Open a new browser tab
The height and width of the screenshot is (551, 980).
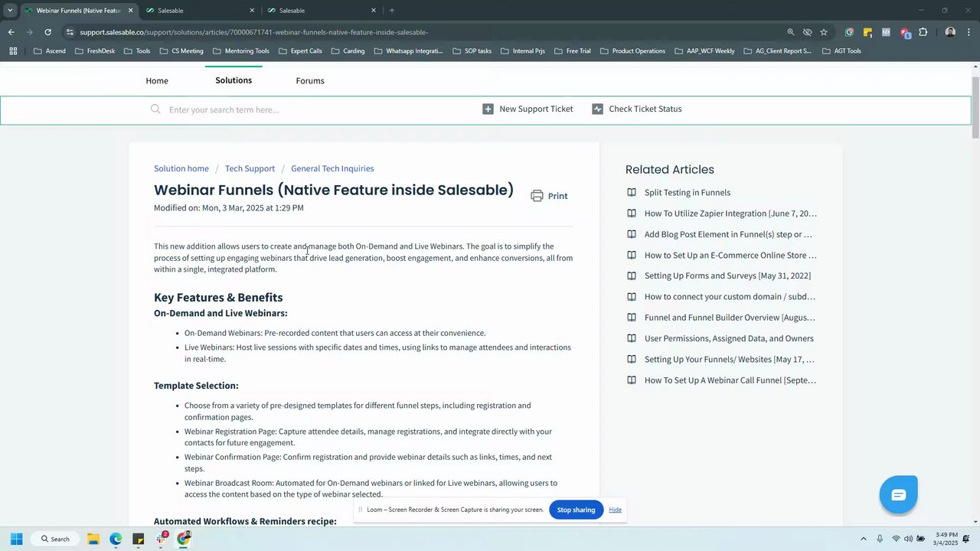392,11
